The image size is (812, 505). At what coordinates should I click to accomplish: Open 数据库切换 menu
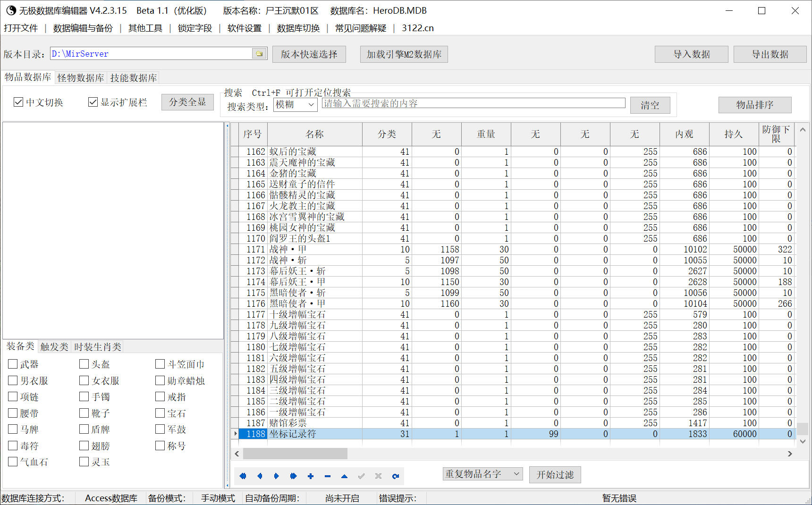[x=298, y=28]
